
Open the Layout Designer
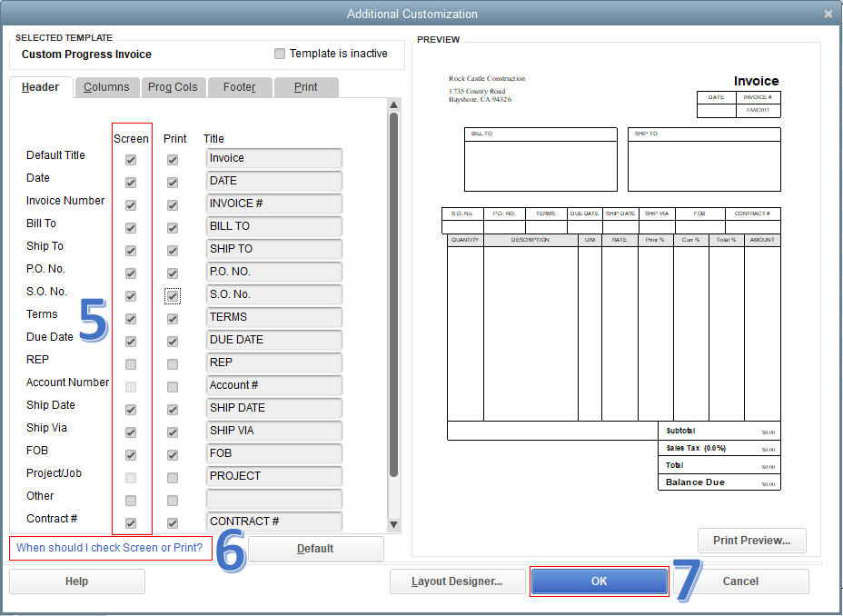[x=457, y=581]
